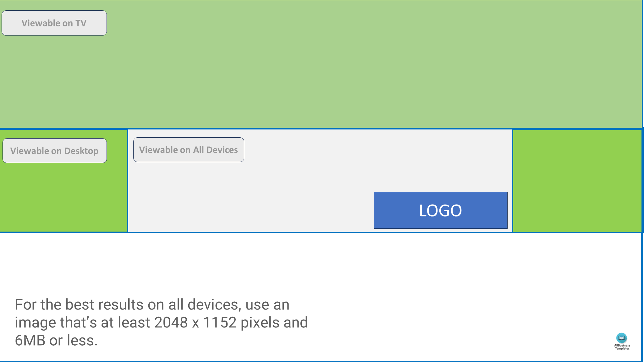Click the blue divider right of the grey area
644x362 pixels.
click(513, 181)
